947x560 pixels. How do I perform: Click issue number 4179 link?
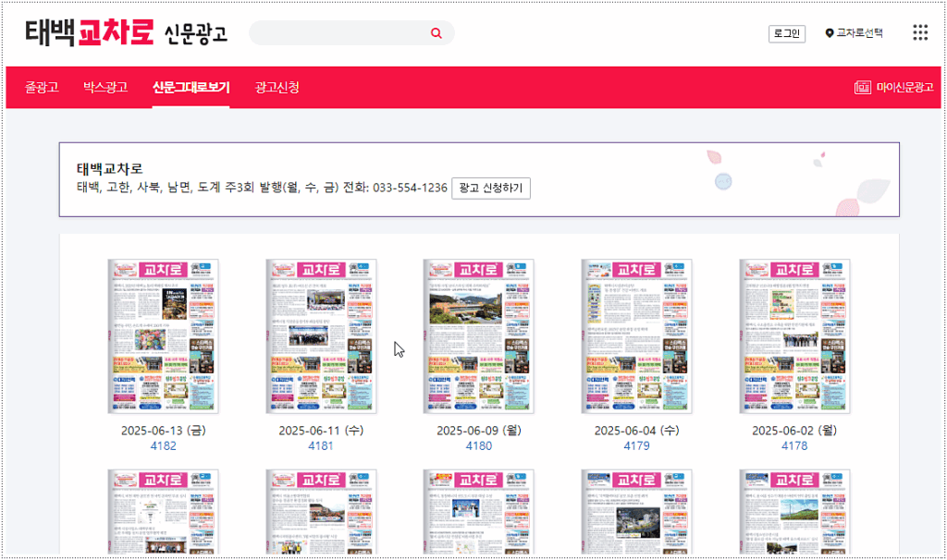click(636, 446)
